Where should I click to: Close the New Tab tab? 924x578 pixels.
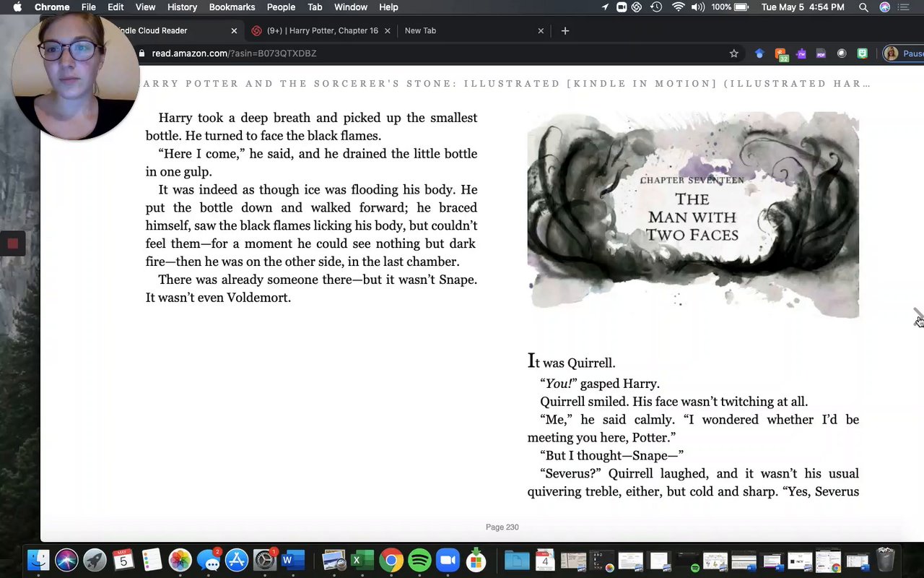click(x=541, y=31)
